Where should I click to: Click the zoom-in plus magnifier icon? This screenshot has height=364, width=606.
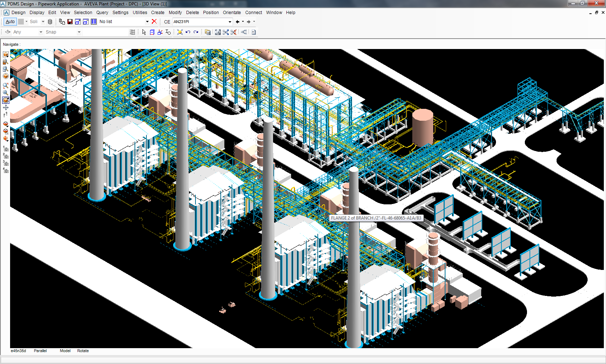5,93
